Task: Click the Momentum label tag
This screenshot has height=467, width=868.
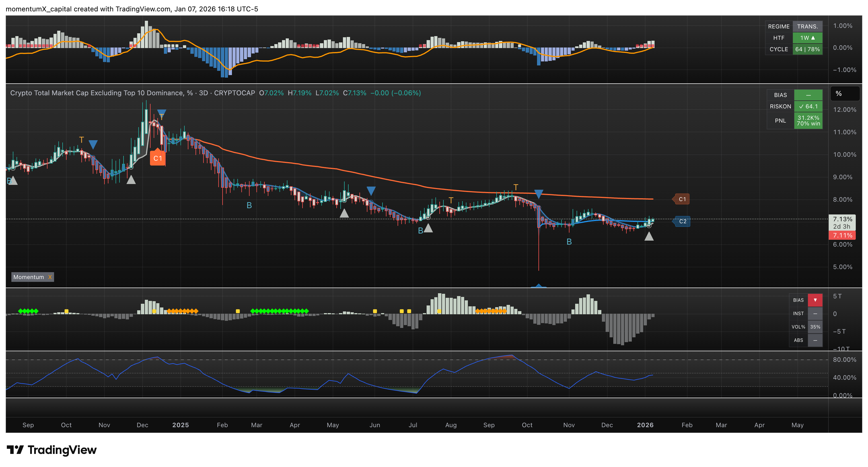Action: (29, 277)
